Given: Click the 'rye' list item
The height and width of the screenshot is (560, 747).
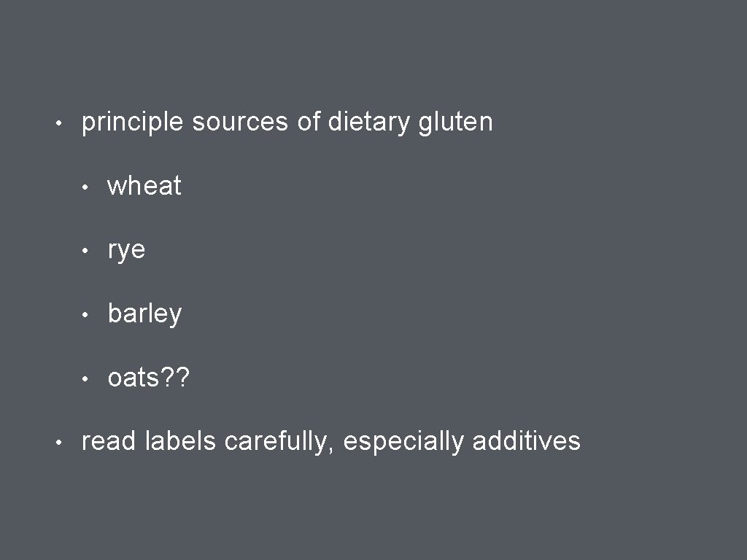Looking at the screenshot, I should click(126, 250).
